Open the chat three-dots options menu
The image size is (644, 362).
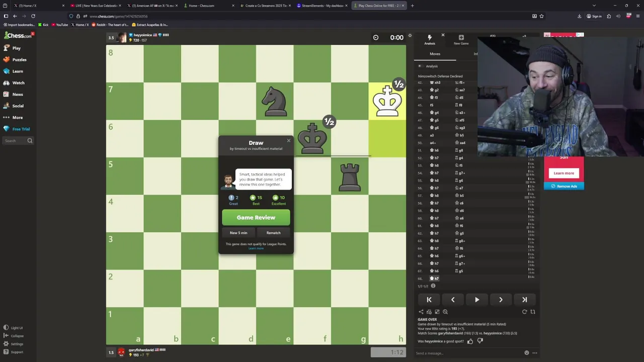535,353
